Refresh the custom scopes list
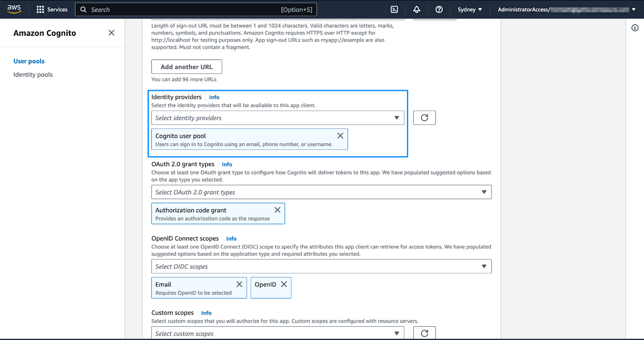644x340 pixels. tap(425, 333)
